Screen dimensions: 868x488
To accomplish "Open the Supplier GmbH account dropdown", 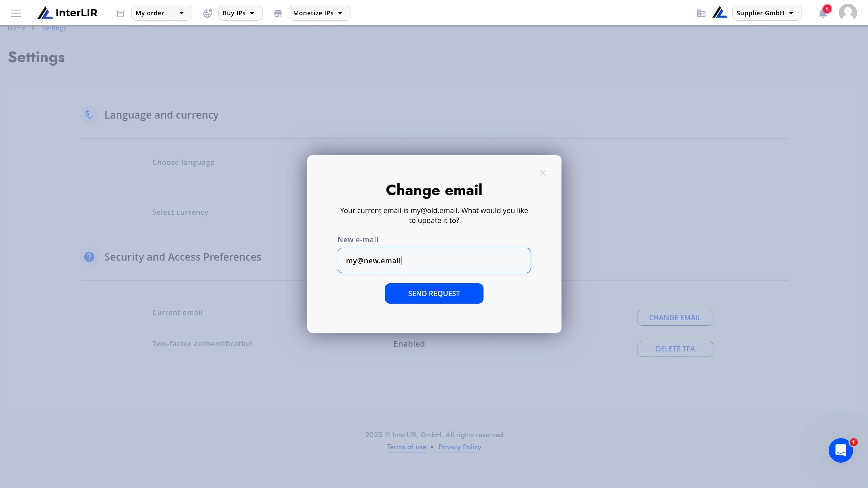I will coord(767,13).
